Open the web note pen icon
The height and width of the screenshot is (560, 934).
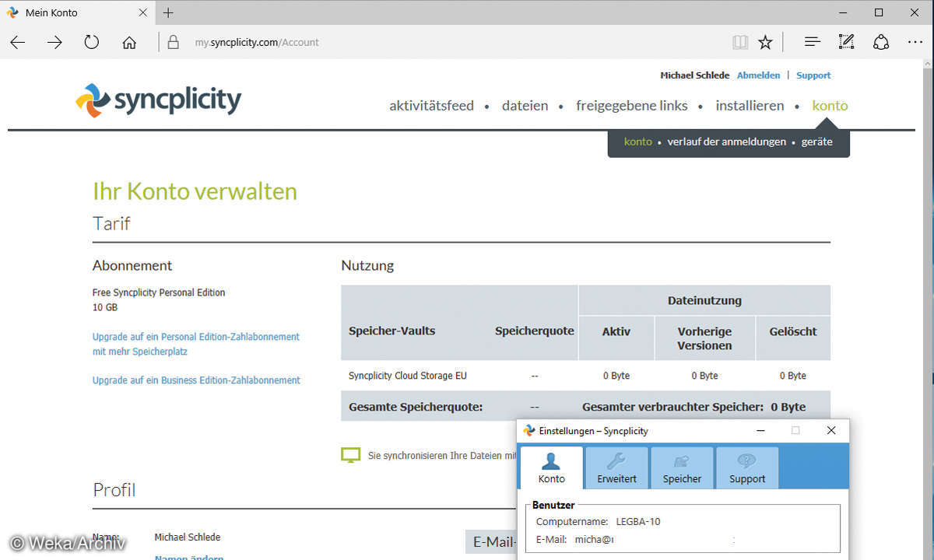coord(846,42)
